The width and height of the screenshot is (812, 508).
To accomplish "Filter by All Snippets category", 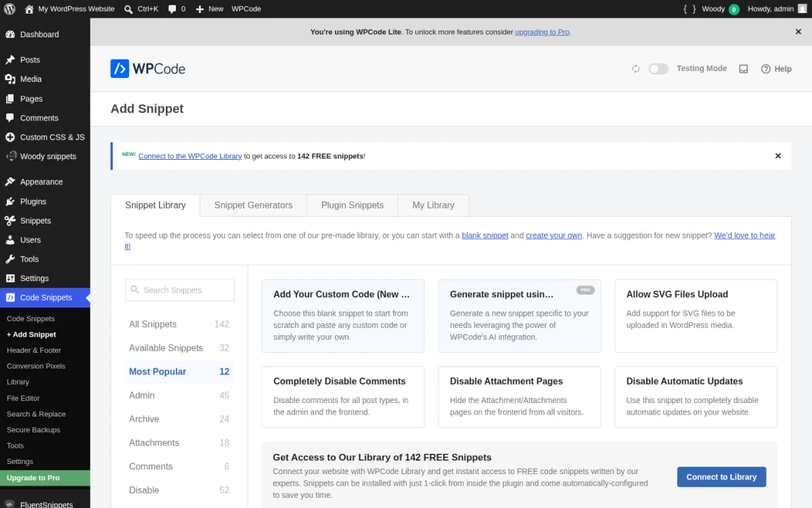I will click(x=179, y=324).
